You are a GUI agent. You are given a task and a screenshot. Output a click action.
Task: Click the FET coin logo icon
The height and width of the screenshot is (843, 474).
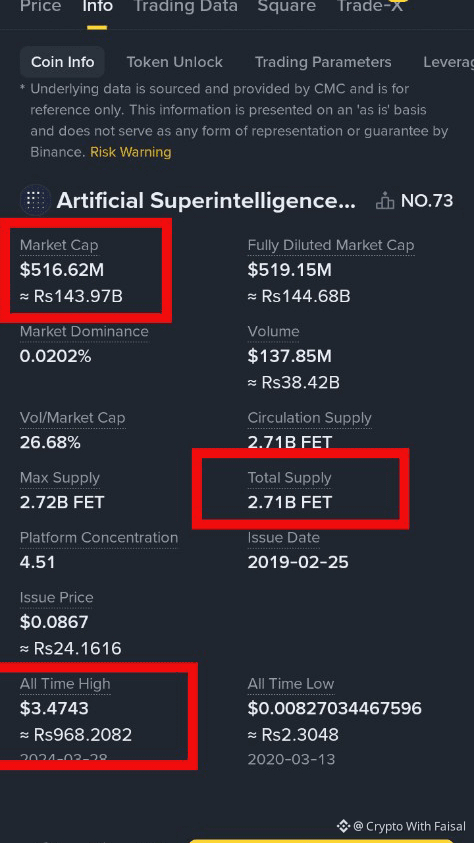point(35,201)
